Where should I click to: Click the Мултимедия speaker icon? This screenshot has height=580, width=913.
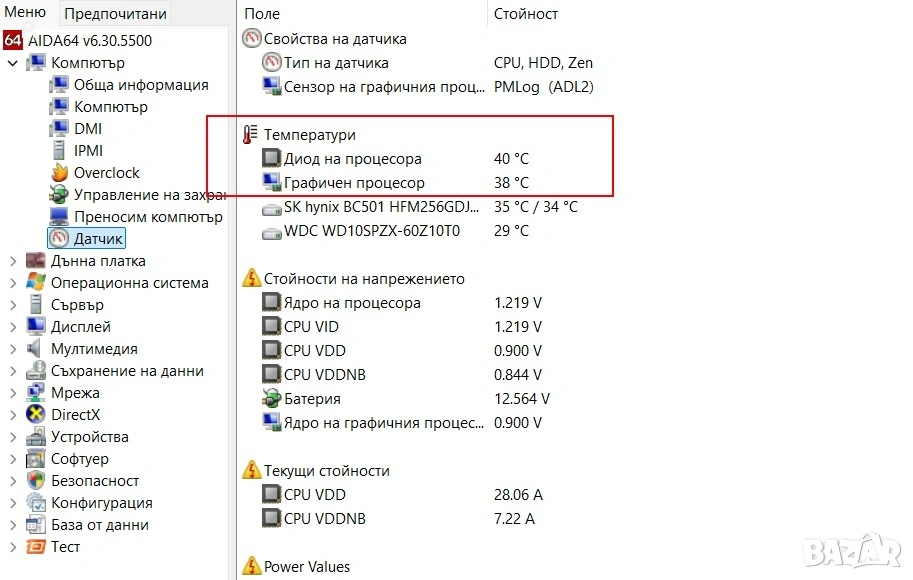34,348
